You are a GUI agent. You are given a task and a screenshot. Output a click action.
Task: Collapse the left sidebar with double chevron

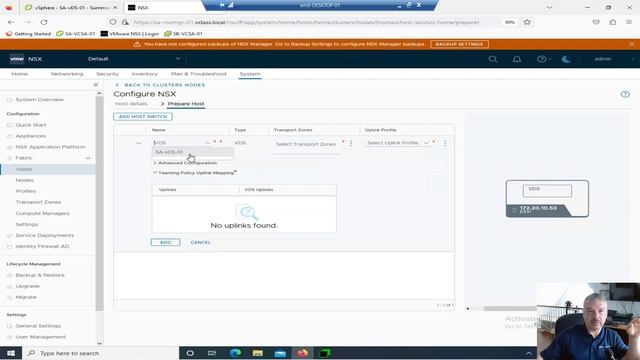[96, 84]
